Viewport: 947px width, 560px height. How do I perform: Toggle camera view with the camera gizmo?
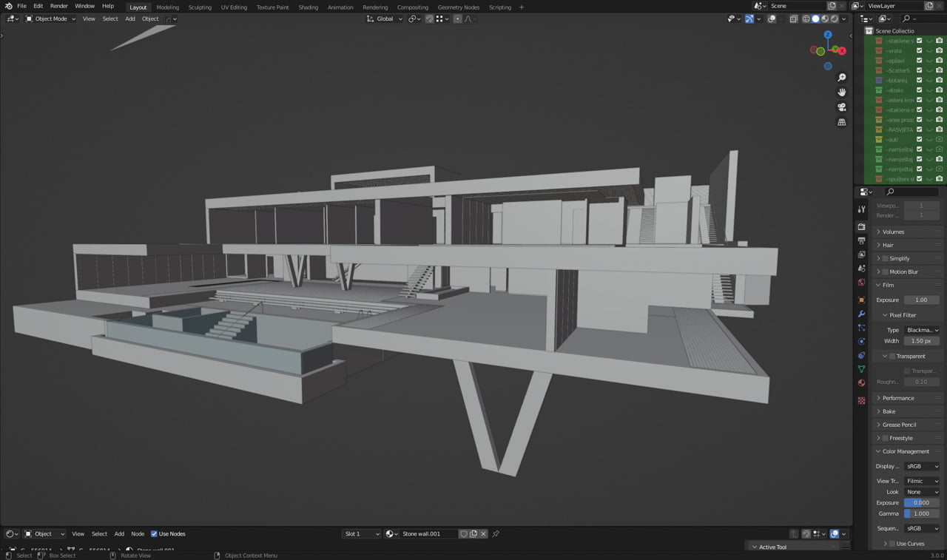coord(842,107)
